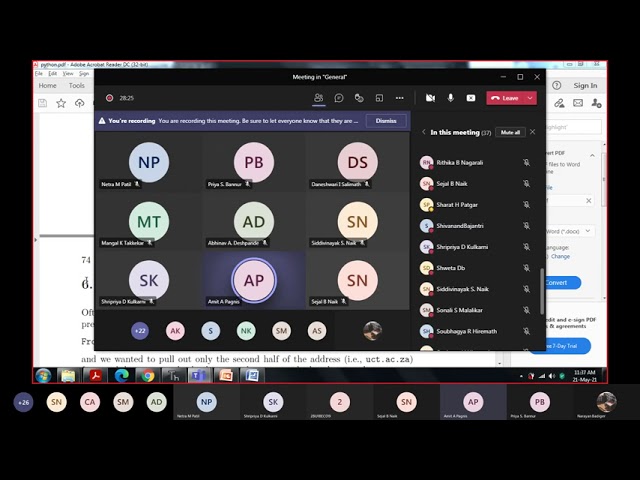
Task: Open breakout rooms icon in Teams toolbar
Action: click(379, 98)
